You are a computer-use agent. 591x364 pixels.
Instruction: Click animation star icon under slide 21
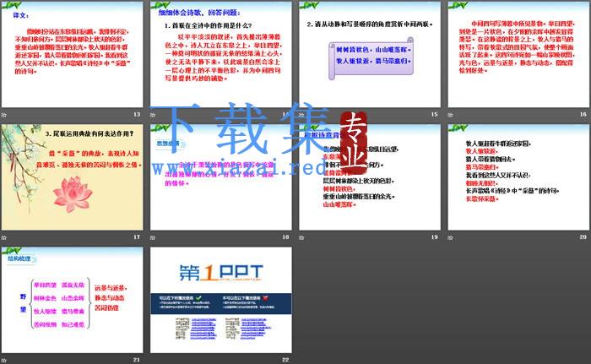click(3, 361)
